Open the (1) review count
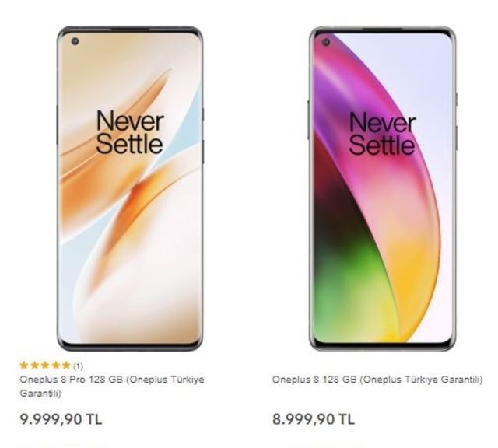Screen dimensions: 498x448 pos(78,366)
